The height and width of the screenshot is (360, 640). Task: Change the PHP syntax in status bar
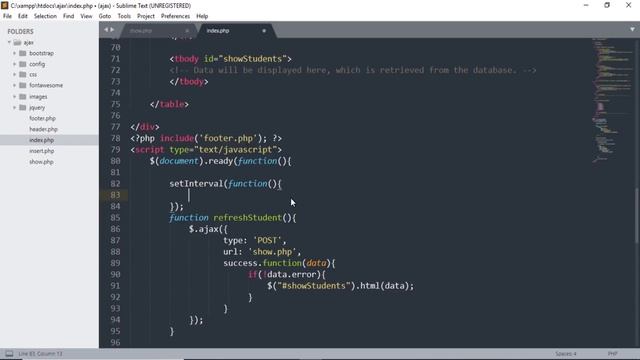(612, 353)
